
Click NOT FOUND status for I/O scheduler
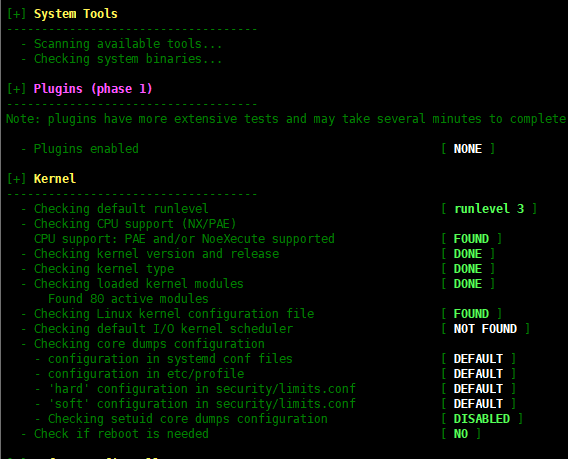[485, 329]
